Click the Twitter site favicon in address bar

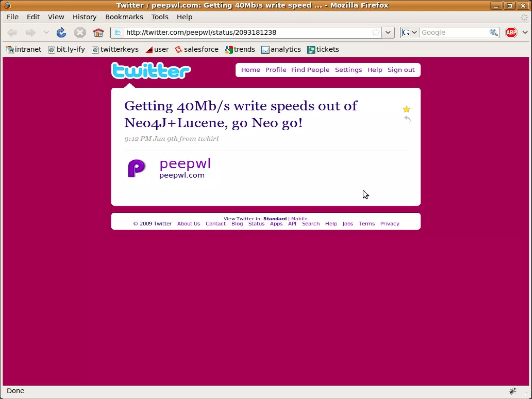117,32
